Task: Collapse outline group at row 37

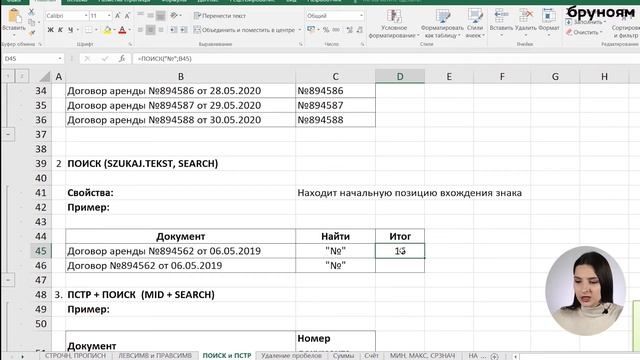Action: (x=8, y=134)
